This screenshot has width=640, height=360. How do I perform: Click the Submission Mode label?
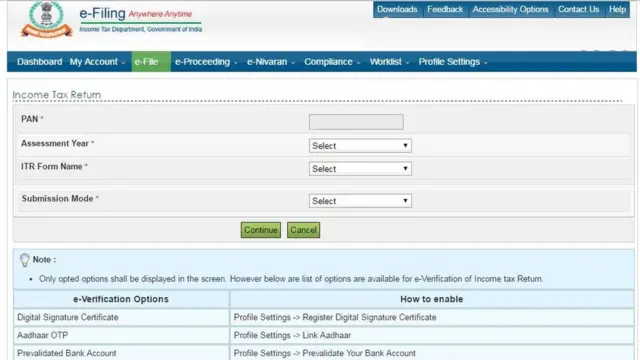pos(57,198)
